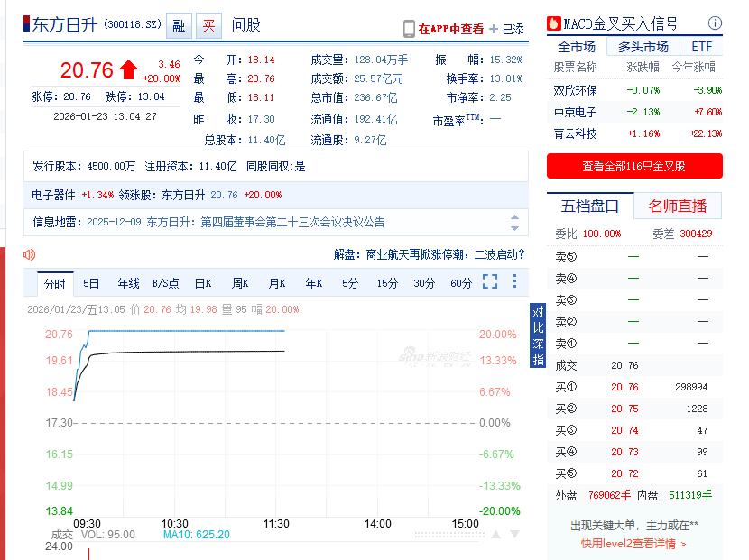Select the 5日 chart tab
The height and width of the screenshot is (560, 749).
click(x=91, y=283)
